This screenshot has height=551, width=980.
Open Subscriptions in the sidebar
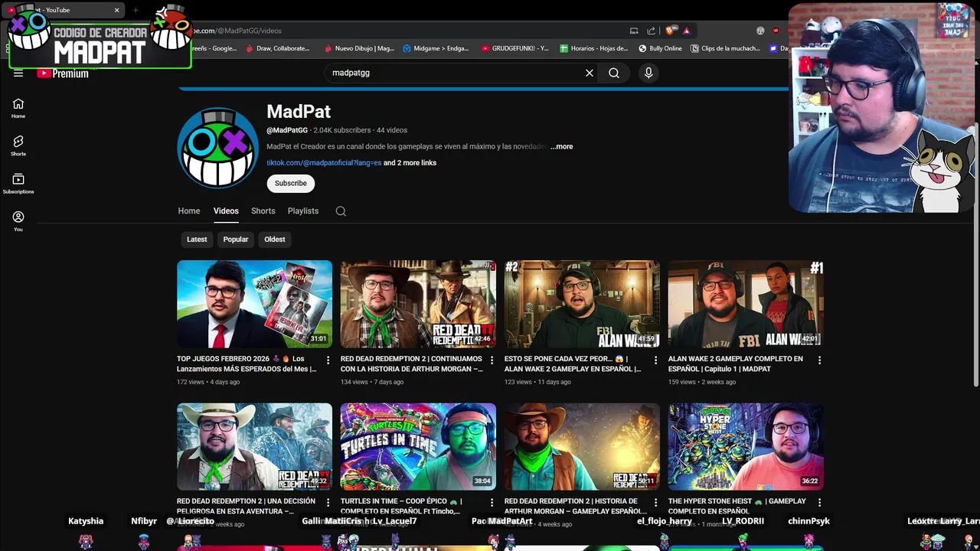[18, 184]
